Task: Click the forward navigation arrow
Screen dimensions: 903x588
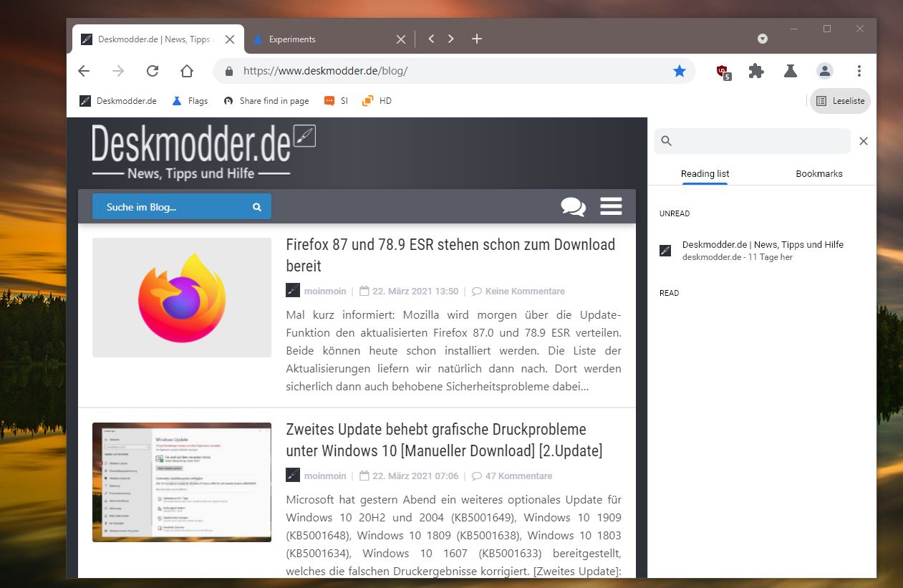Action: [x=118, y=71]
